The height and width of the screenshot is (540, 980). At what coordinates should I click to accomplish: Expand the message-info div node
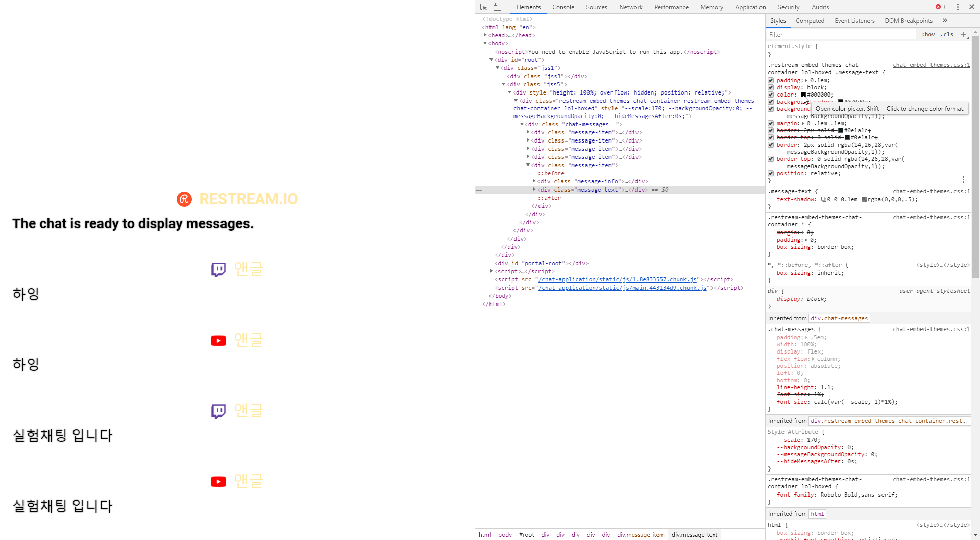point(534,181)
